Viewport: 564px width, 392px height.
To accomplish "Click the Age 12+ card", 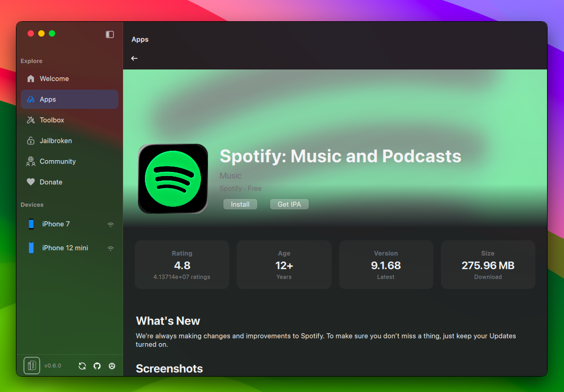I will pos(284,265).
